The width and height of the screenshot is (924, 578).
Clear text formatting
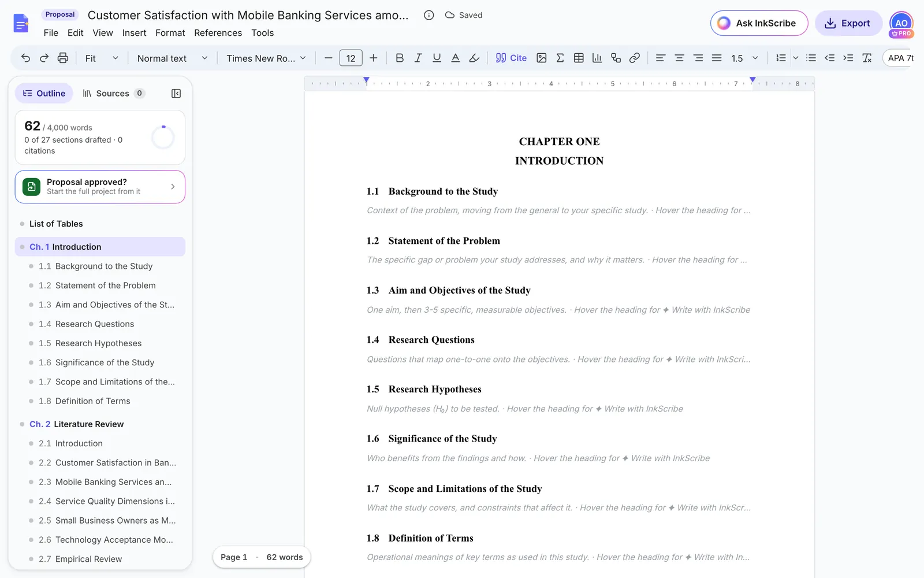pos(867,58)
